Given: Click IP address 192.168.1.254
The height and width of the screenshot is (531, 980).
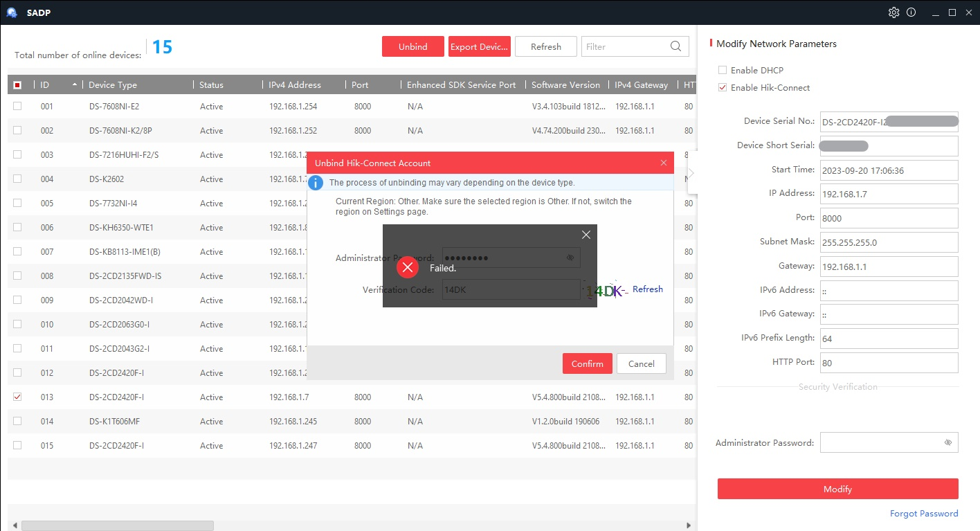Looking at the screenshot, I should click(x=293, y=106).
